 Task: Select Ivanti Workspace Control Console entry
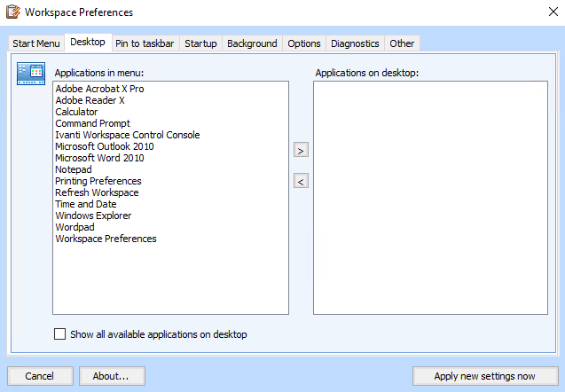pyautogui.click(x=127, y=136)
